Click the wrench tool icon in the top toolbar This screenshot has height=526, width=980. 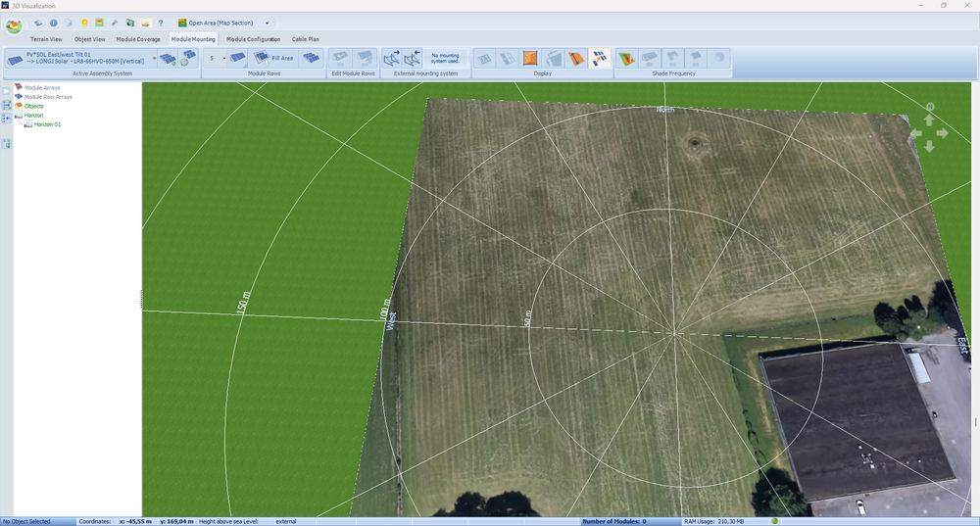(x=115, y=22)
